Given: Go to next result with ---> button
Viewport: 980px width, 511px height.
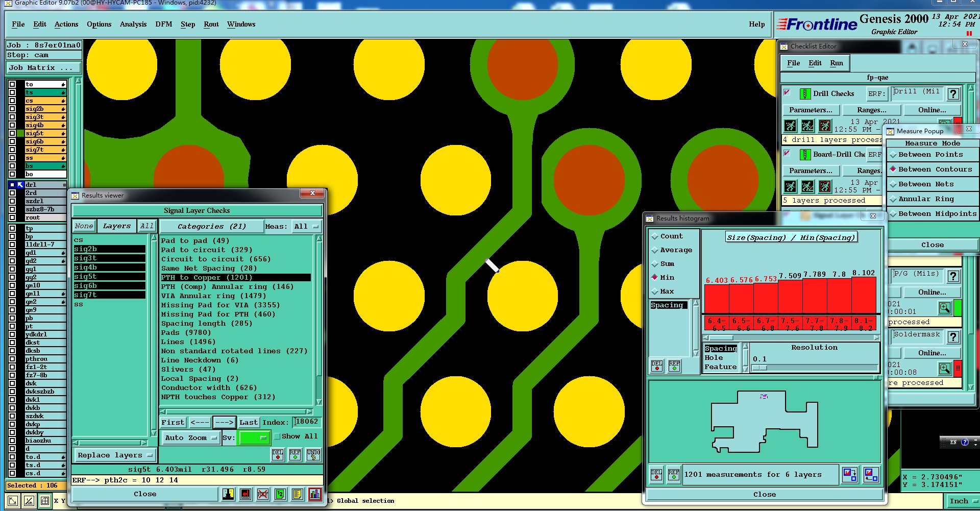Looking at the screenshot, I should 224,423.
